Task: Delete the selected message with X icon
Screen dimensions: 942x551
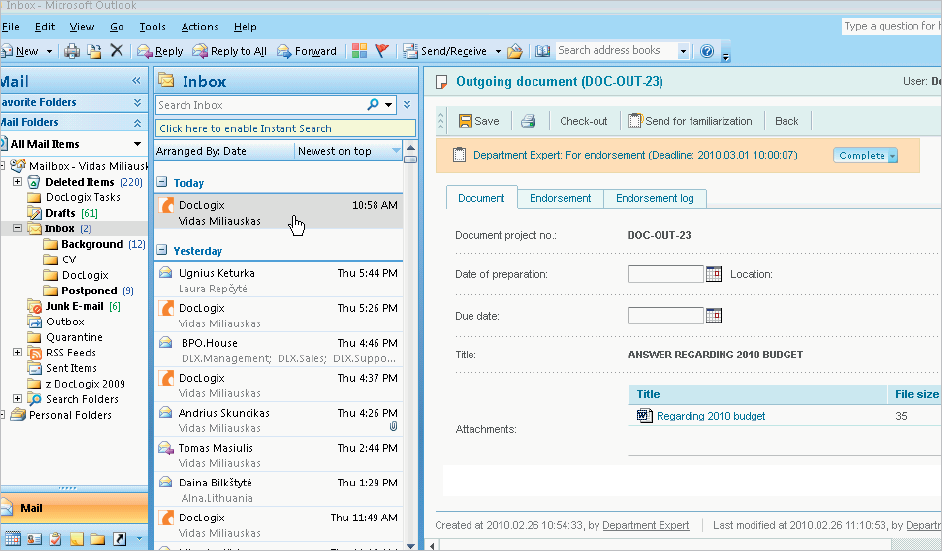Action: coord(117,50)
